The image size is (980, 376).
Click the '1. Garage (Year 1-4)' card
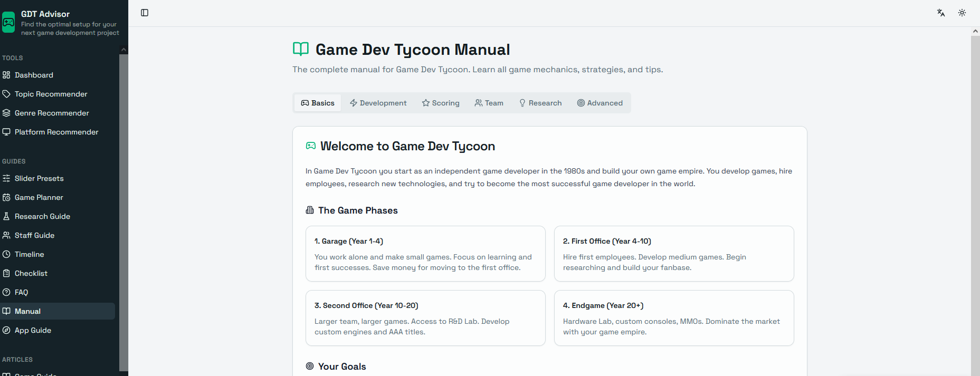(425, 254)
